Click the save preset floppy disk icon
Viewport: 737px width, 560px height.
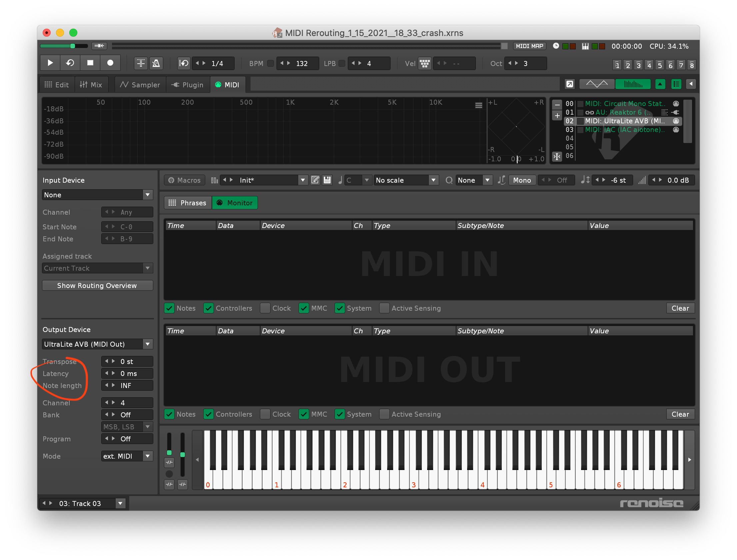point(327,180)
